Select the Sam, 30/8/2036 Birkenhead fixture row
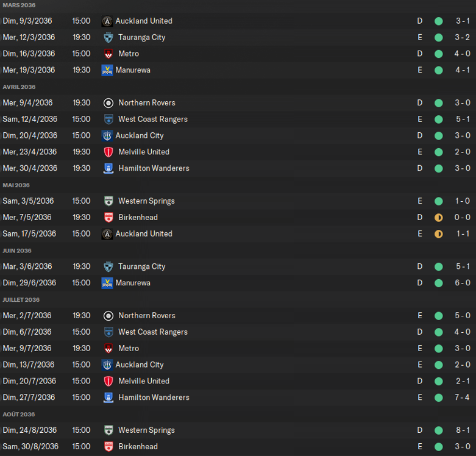The width and height of the screenshot is (476, 456). pos(238,447)
